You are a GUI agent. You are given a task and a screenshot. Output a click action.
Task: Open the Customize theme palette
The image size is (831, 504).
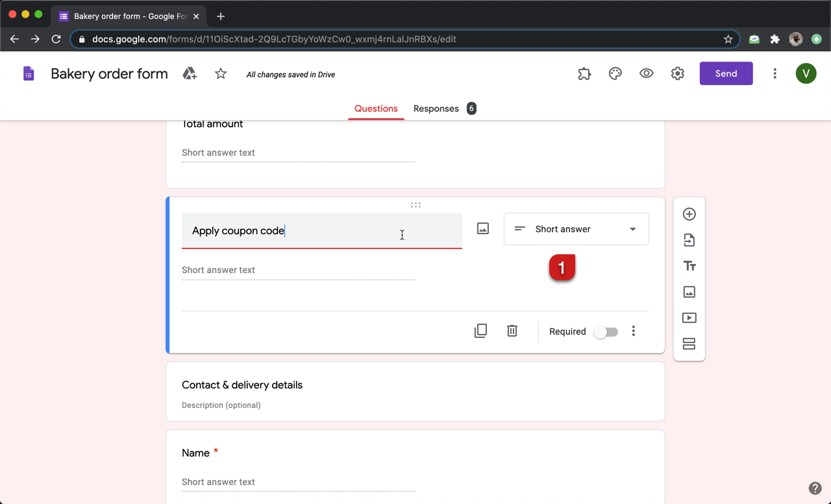tap(615, 74)
